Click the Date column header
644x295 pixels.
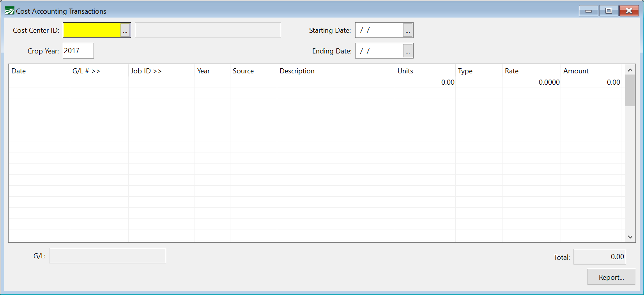point(39,71)
